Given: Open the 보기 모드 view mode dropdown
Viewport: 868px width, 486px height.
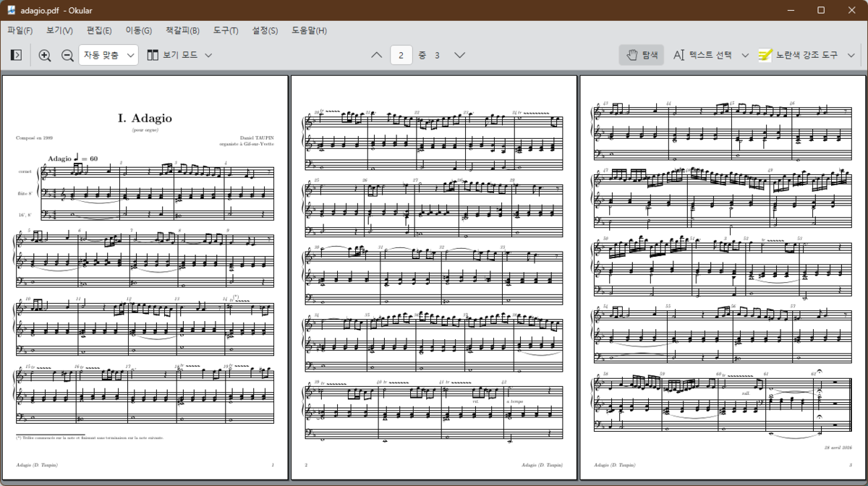Looking at the screenshot, I should click(179, 55).
